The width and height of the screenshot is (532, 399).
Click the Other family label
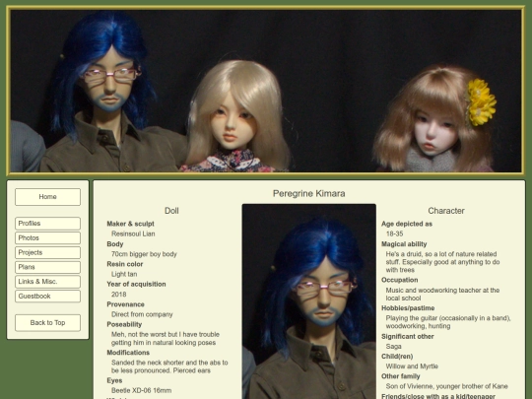click(x=400, y=376)
